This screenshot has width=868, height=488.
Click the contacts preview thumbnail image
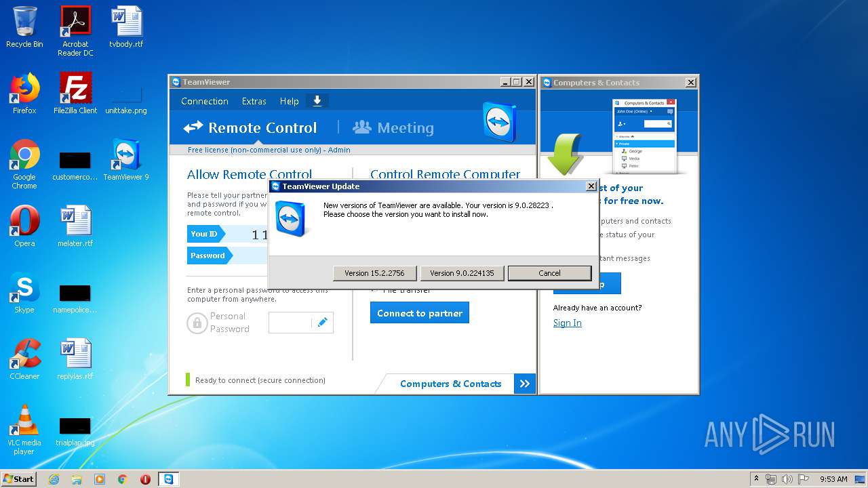pos(644,136)
